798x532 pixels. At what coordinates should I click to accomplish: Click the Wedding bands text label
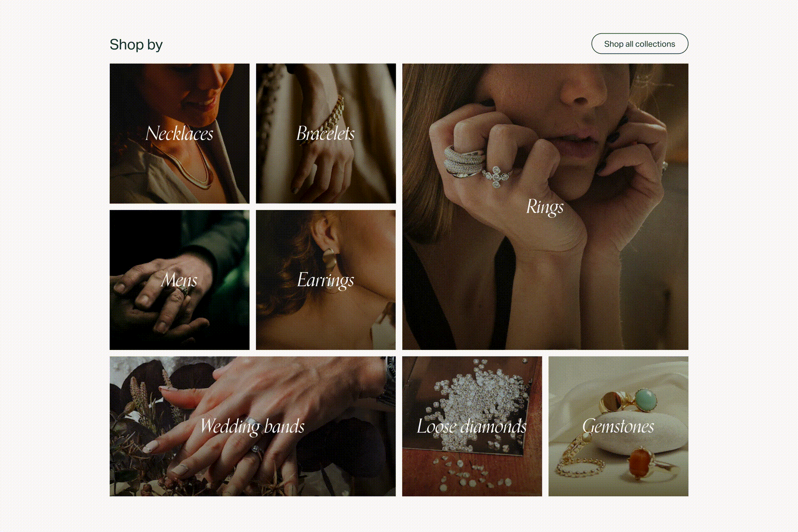point(253,427)
